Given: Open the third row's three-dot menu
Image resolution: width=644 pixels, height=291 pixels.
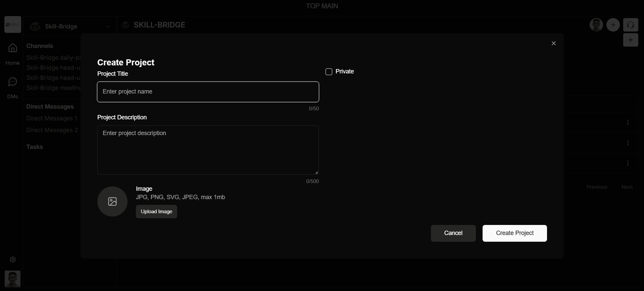Looking at the screenshot, I should coord(628,163).
